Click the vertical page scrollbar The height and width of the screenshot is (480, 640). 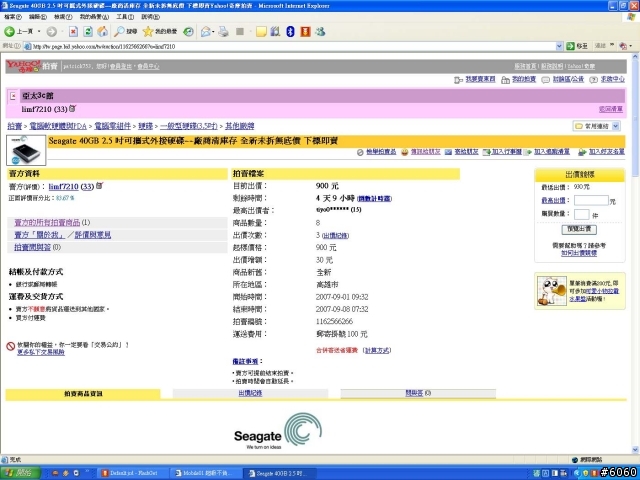coord(635,252)
